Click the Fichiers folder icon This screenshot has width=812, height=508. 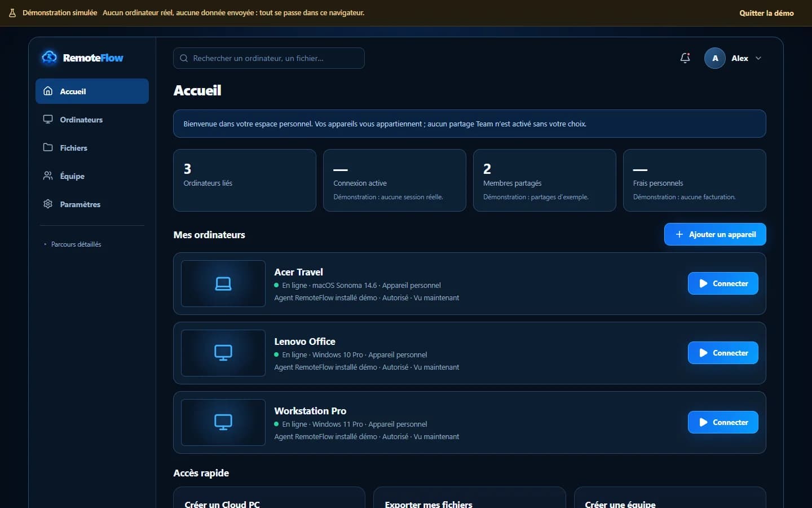pos(48,147)
